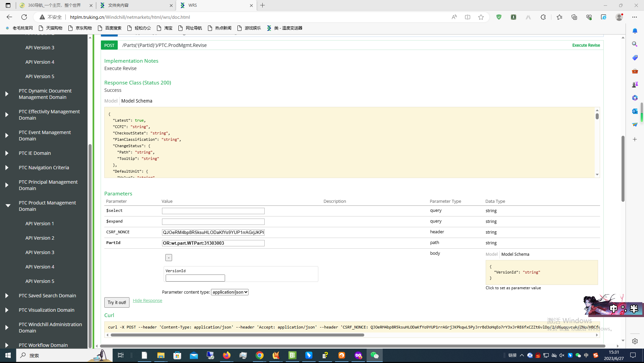
Task: Open the sidebar search icon
Action: pyautogui.click(x=635, y=44)
